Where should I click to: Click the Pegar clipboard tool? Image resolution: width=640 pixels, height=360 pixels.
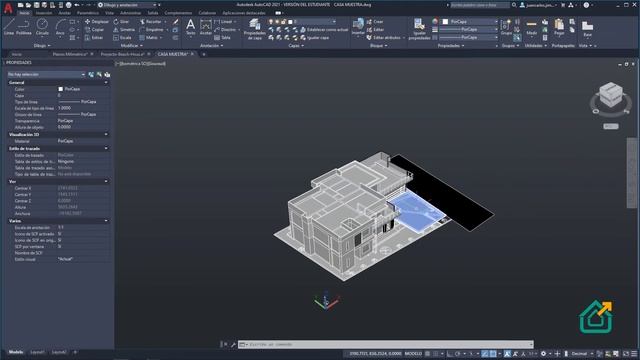click(x=559, y=27)
